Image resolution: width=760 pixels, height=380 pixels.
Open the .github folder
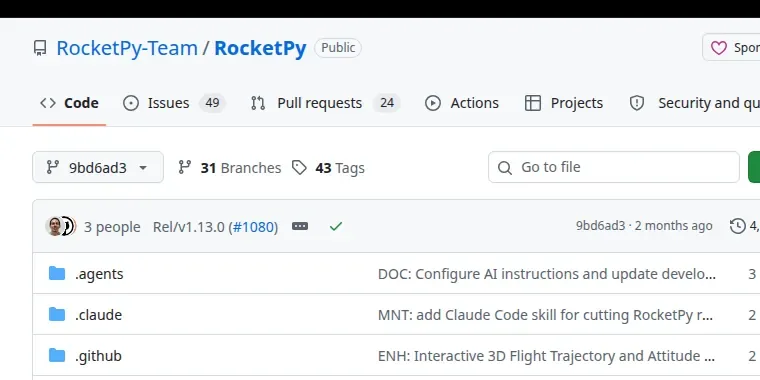point(98,356)
